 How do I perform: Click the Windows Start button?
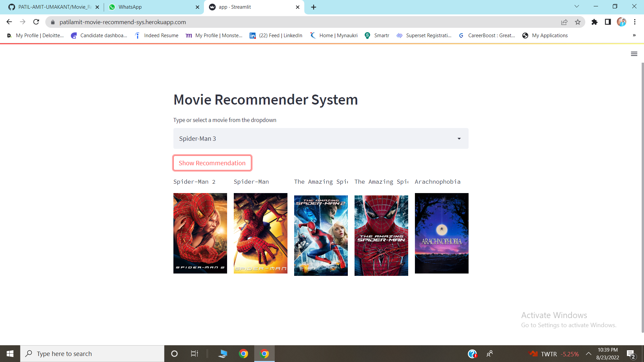(10, 353)
